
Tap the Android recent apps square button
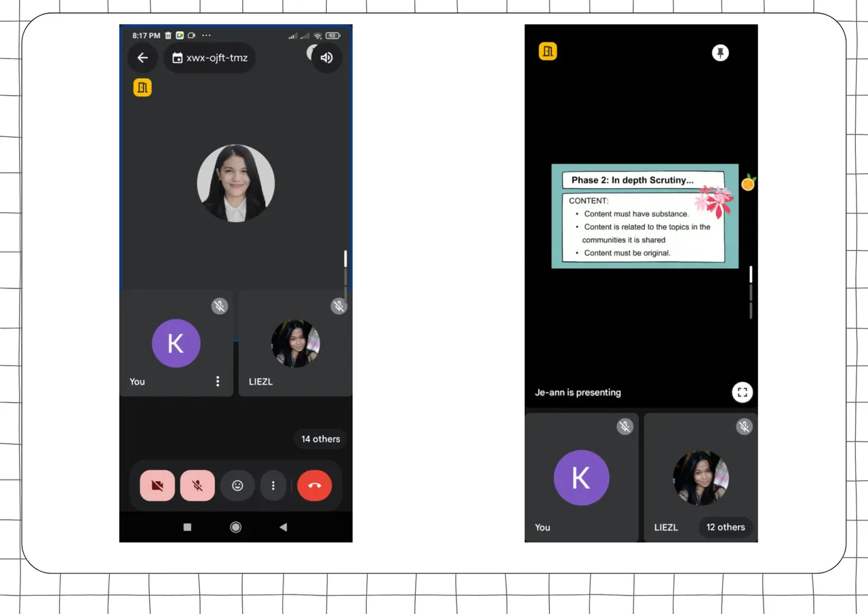click(188, 527)
